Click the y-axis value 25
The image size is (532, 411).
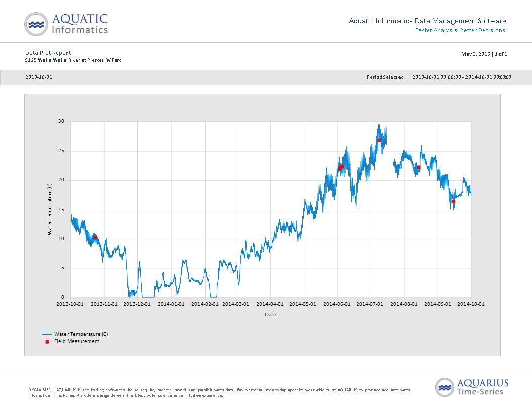(x=61, y=151)
